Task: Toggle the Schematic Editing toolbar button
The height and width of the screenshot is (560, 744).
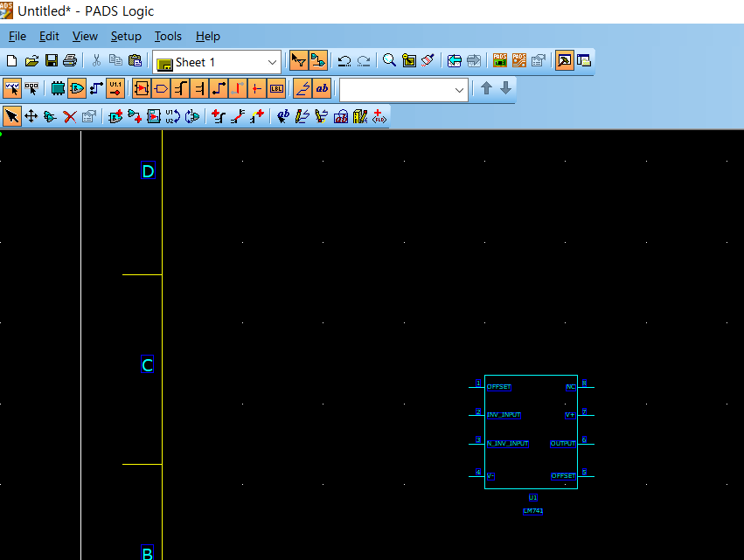Action: click(x=318, y=60)
